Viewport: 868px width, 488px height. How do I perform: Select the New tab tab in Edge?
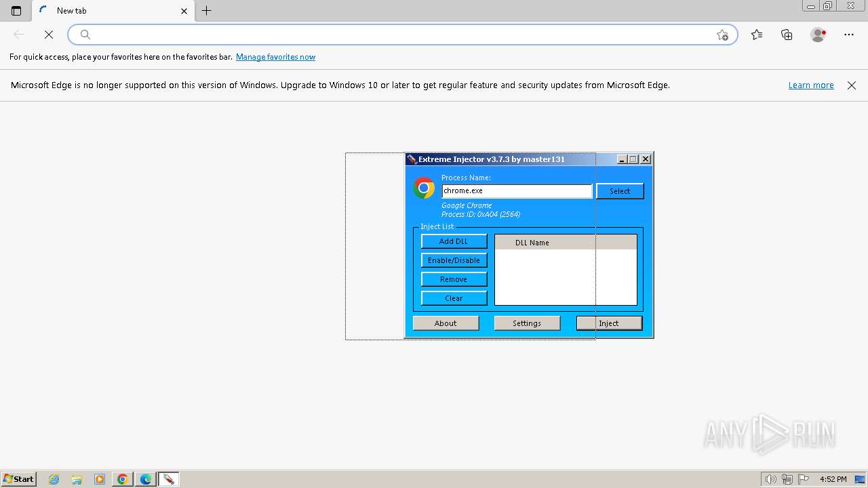[113, 11]
